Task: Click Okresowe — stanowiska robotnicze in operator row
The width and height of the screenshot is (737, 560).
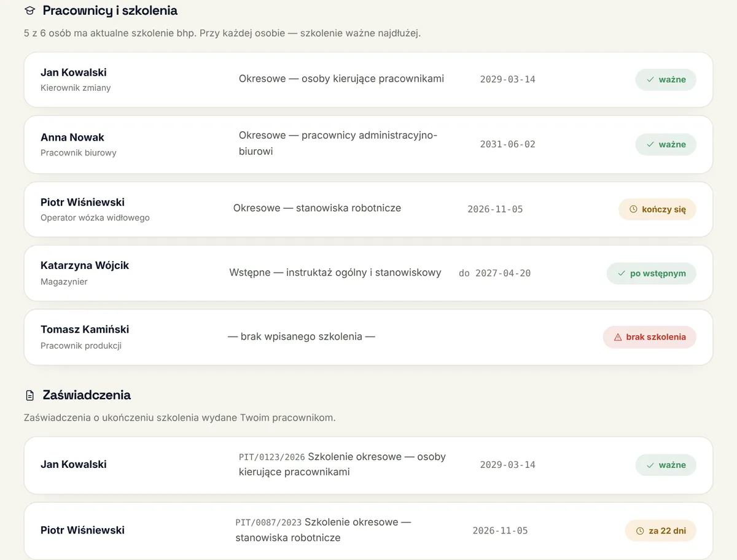Action: click(x=317, y=208)
